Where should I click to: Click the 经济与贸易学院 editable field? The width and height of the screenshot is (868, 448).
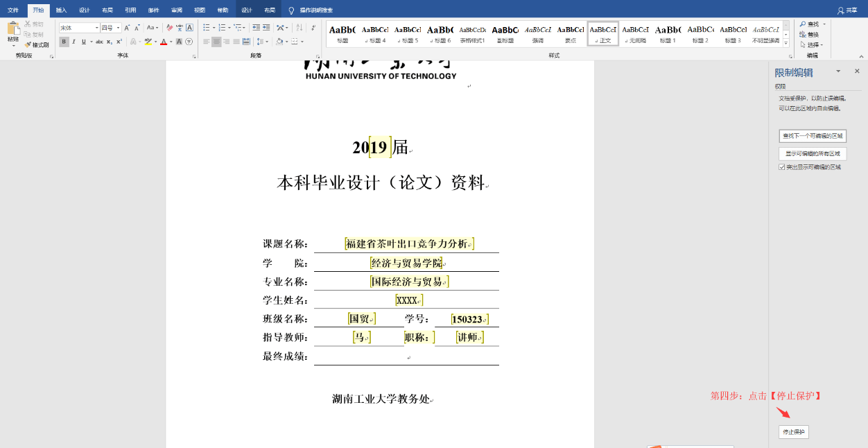[x=406, y=263]
